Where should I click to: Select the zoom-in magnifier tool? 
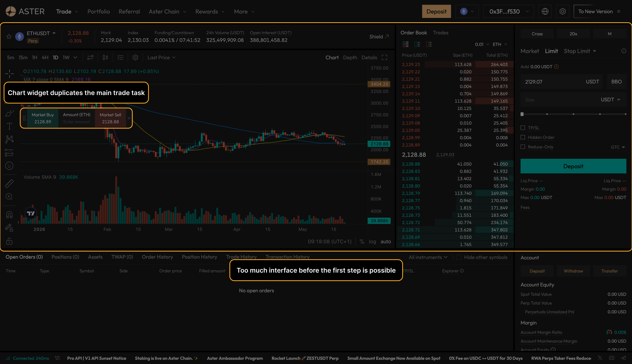[9, 197]
